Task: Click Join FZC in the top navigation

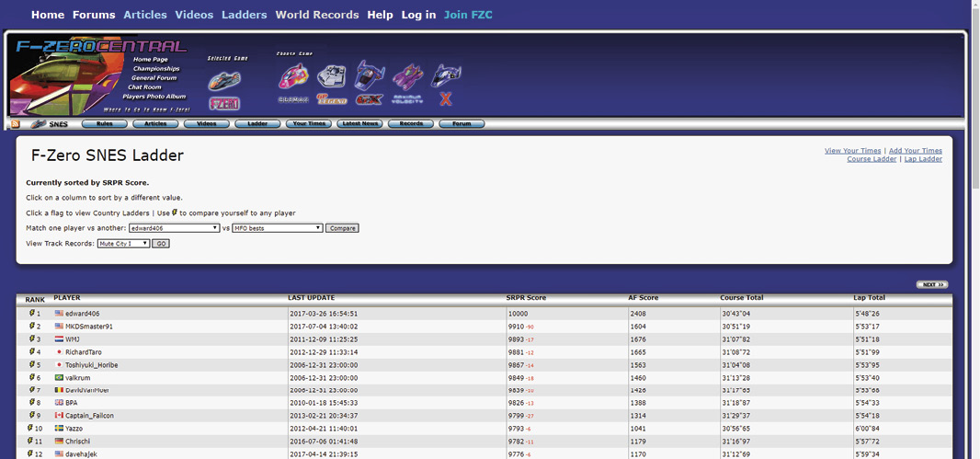Action: [x=468, y=15]
